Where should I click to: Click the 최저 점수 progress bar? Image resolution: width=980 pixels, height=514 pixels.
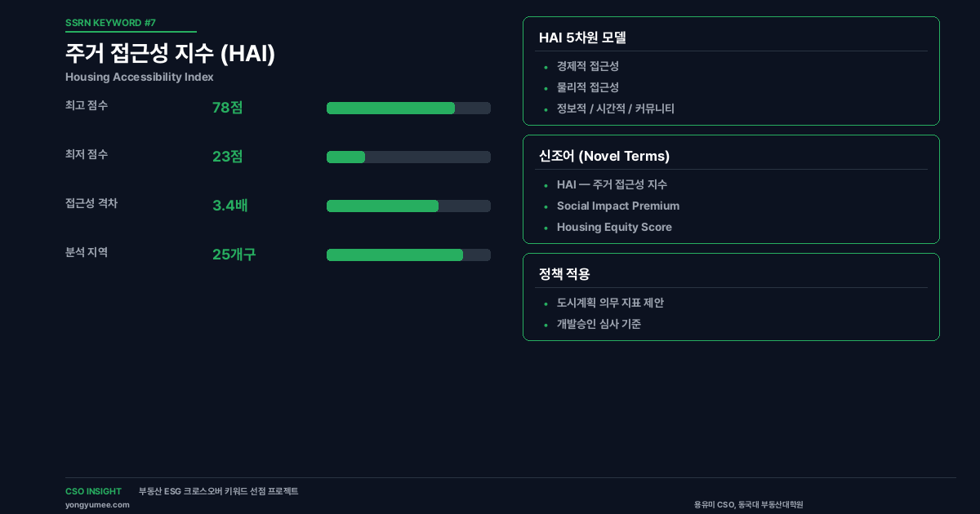click(x=408, y=157)
